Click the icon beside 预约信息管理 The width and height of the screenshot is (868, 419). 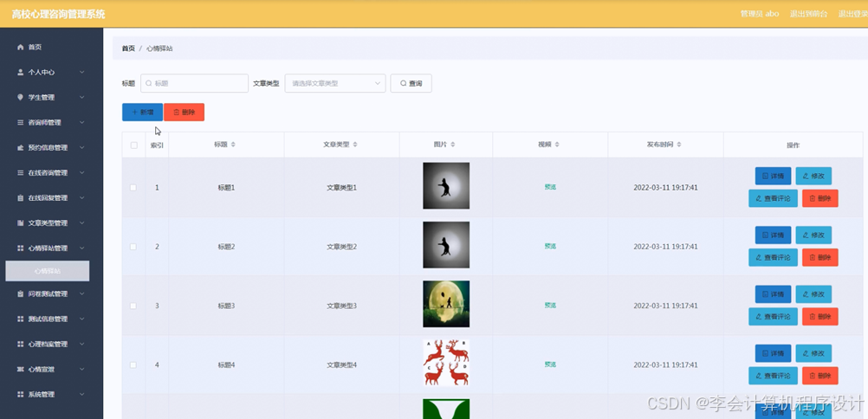click(21, 148)
